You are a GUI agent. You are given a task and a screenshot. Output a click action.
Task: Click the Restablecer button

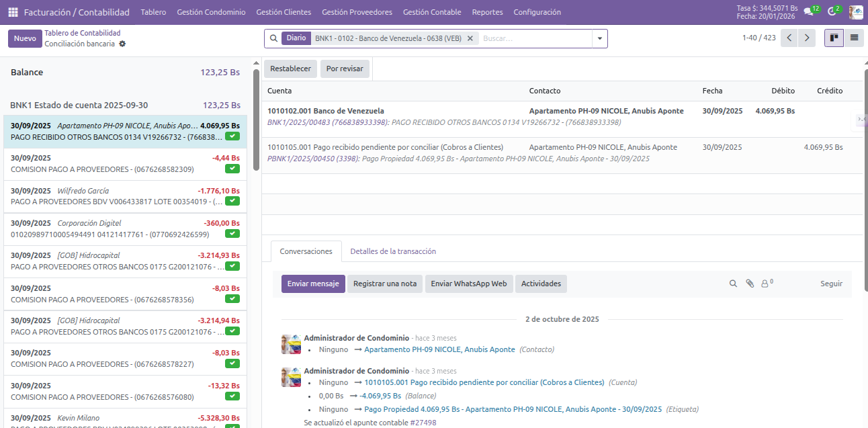coord(290,69)
